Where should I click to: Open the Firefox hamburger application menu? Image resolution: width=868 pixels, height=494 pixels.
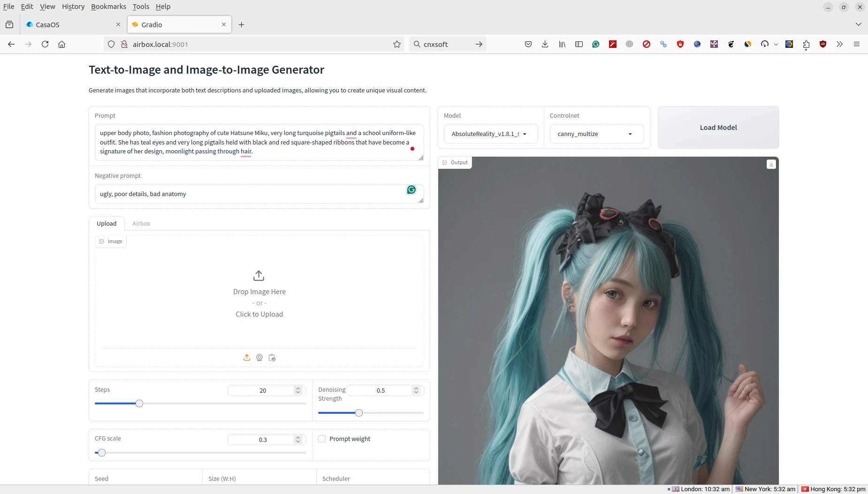coord(857,44)
